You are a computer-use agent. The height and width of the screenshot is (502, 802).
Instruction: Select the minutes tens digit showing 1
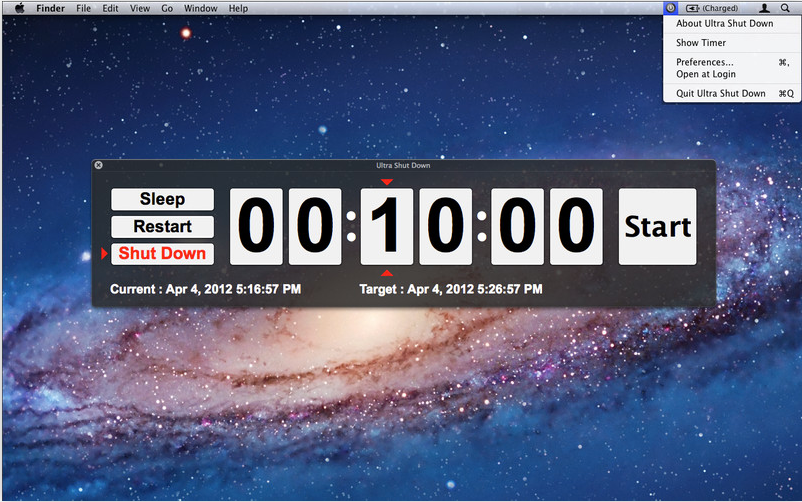pos(387,227)
